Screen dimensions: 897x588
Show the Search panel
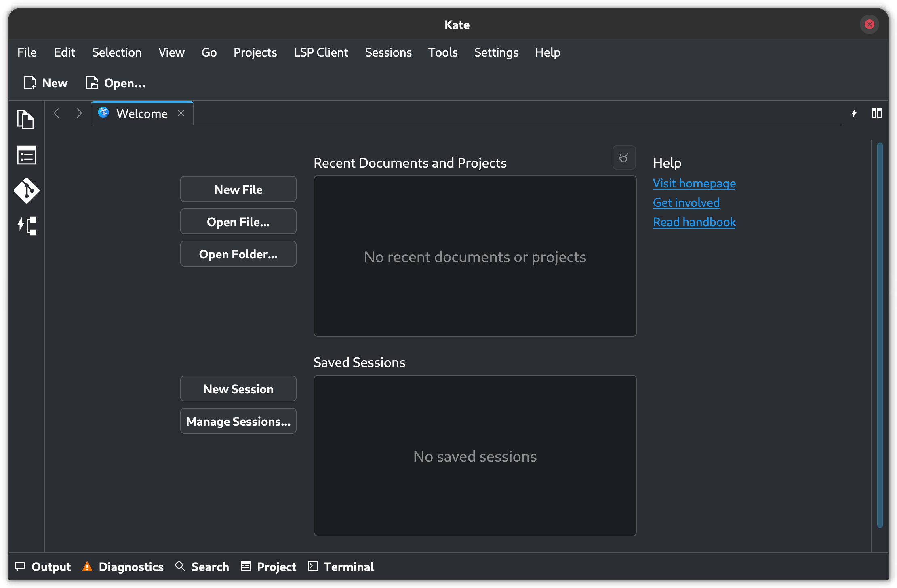click(x=202, y=567)
